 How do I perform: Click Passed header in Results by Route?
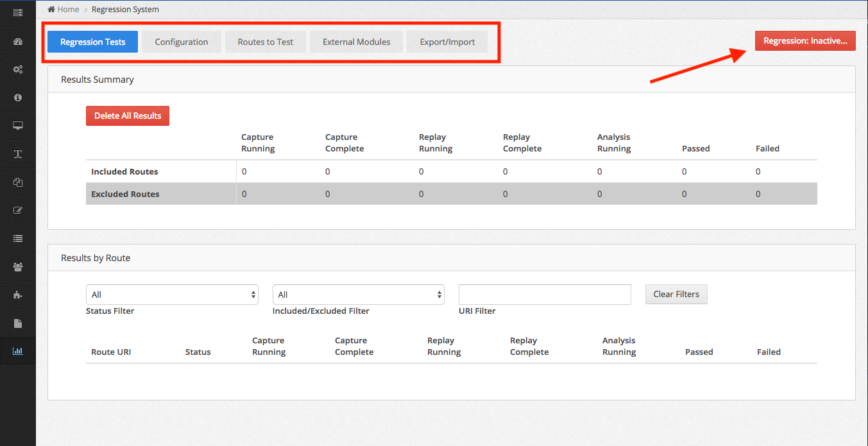[699, 352]
